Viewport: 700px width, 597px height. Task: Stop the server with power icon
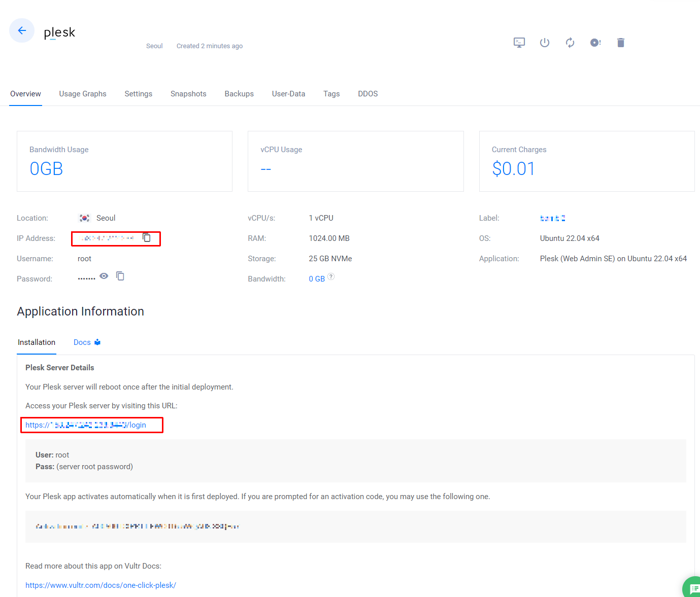[545, 43]
